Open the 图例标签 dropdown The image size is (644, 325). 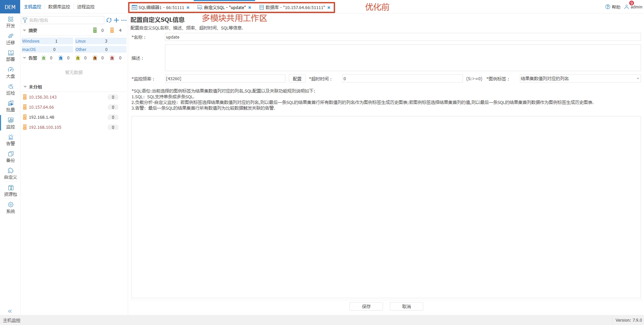580,78
